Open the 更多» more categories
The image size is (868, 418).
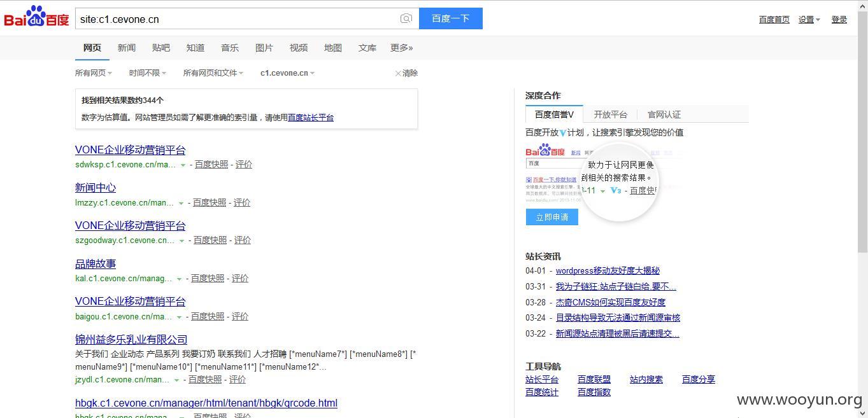[402, 48]
